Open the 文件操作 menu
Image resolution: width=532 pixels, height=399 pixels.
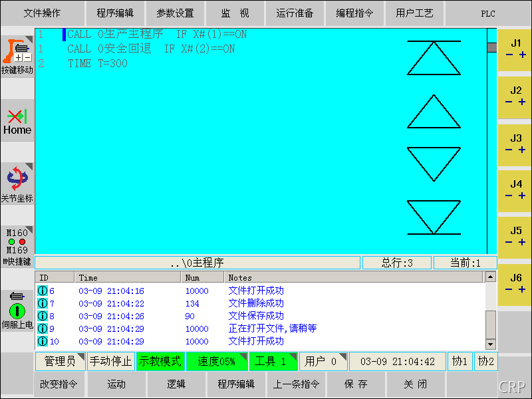[x=42, y=13]
